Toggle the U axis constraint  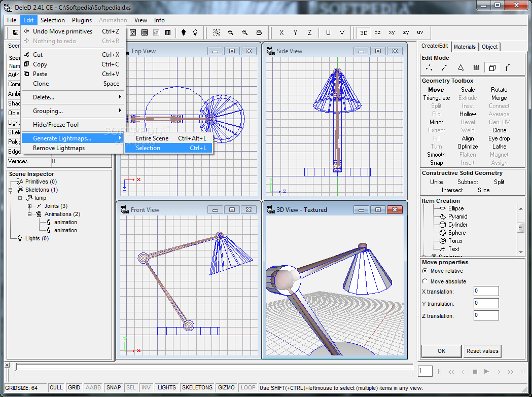[328, 32]
